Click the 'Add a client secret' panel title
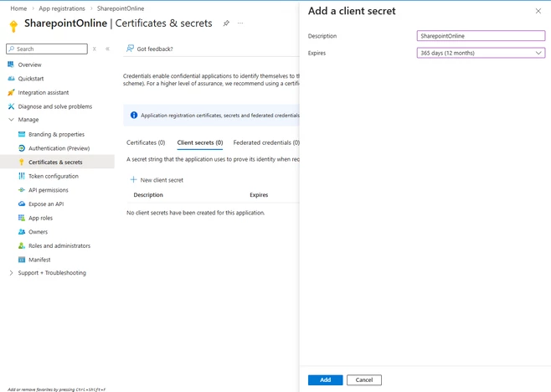551x392 pixels. point(352,11)
